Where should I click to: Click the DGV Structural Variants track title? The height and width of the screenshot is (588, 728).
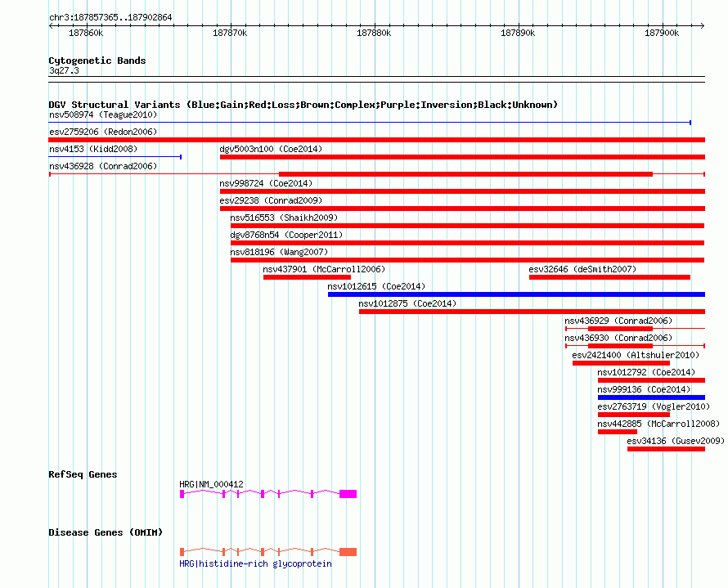click(x=303, y=105)
